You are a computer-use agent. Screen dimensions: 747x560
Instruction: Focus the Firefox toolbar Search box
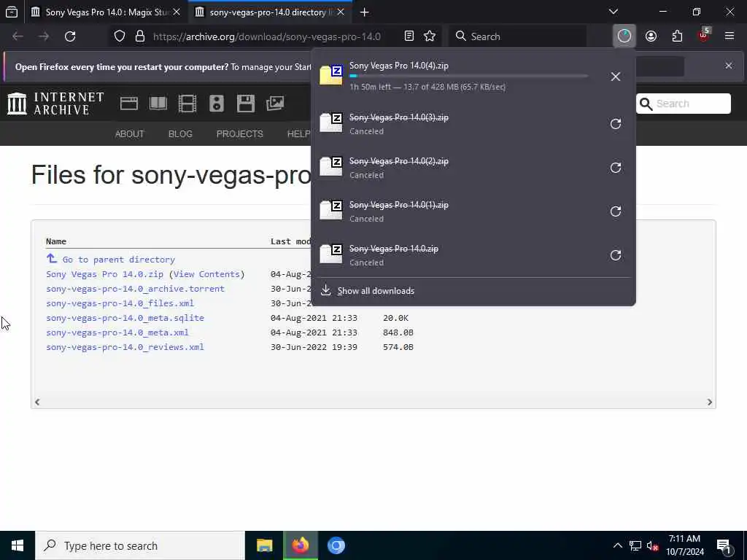pyautogui.click(x=517, y=36)
